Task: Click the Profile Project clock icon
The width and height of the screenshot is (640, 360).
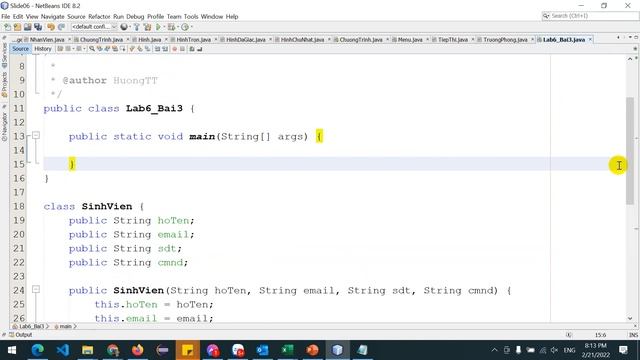Action: point(185,27)
